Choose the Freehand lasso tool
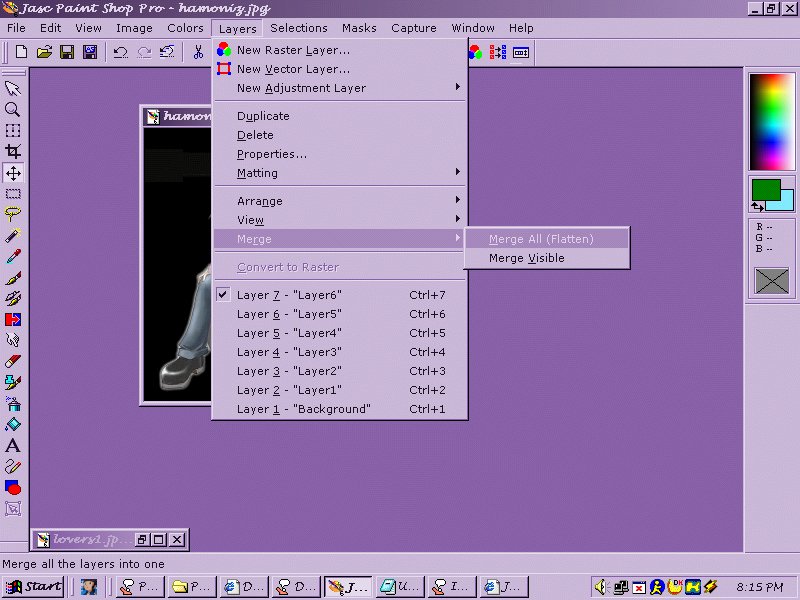Image resolution: width=800 pixels, height=600 pixels. pos(13,214)
